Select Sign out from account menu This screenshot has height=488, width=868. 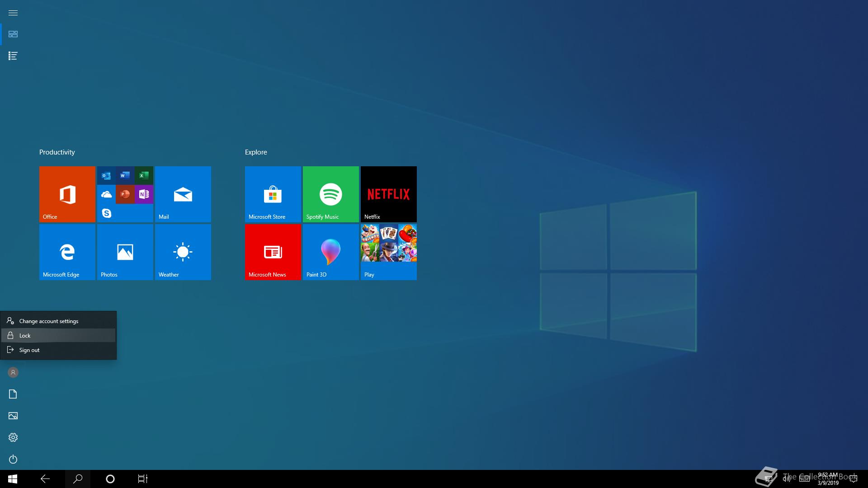[58, 350]
